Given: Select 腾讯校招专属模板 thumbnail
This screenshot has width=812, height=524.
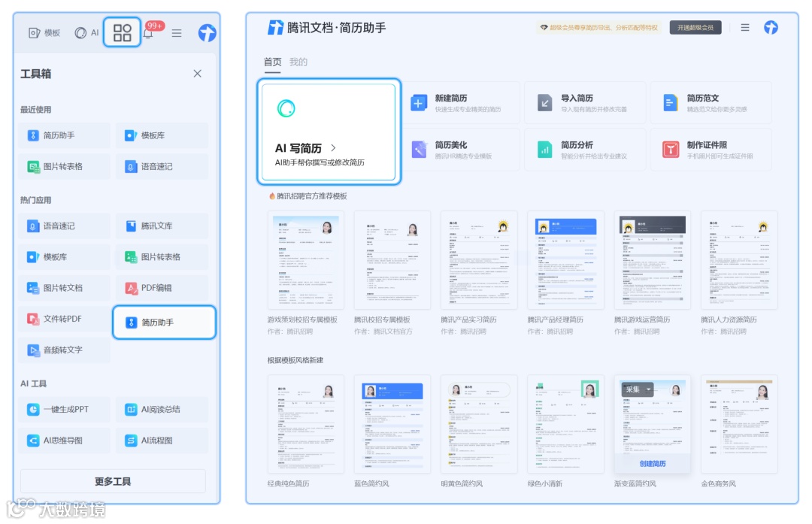Looking at the screenshot, I should coord(392,260).
